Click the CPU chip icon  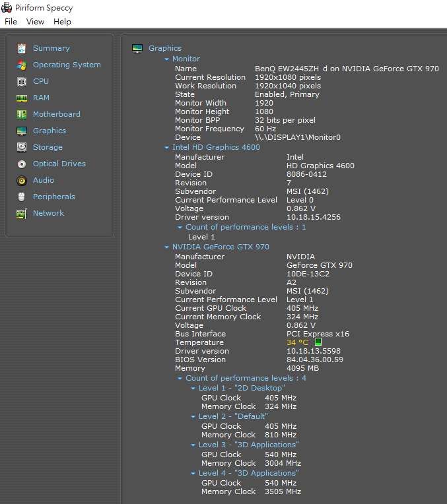[x=22, y=81]
